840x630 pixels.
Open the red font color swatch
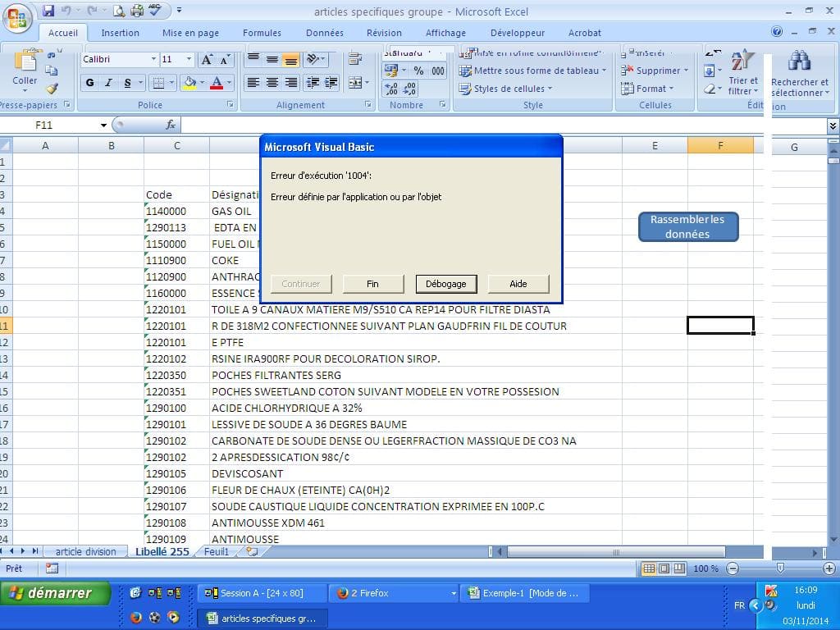(217, 83)
